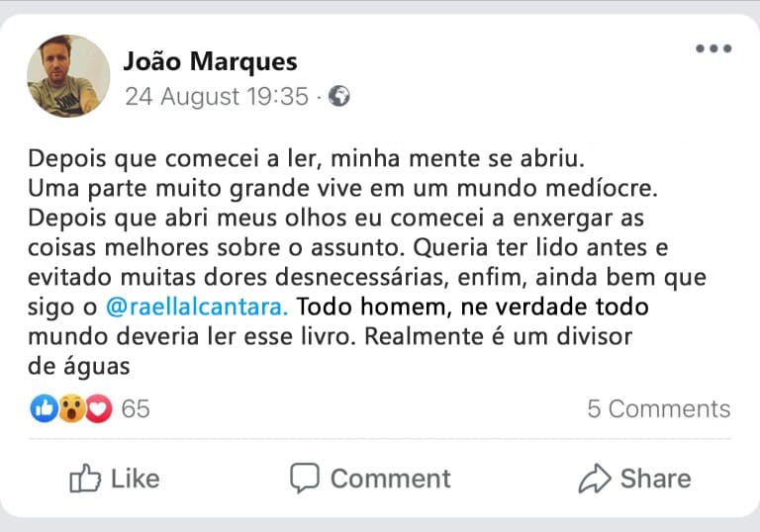
Task: Open João Marques's profile picture
Action: coord(68,76)
